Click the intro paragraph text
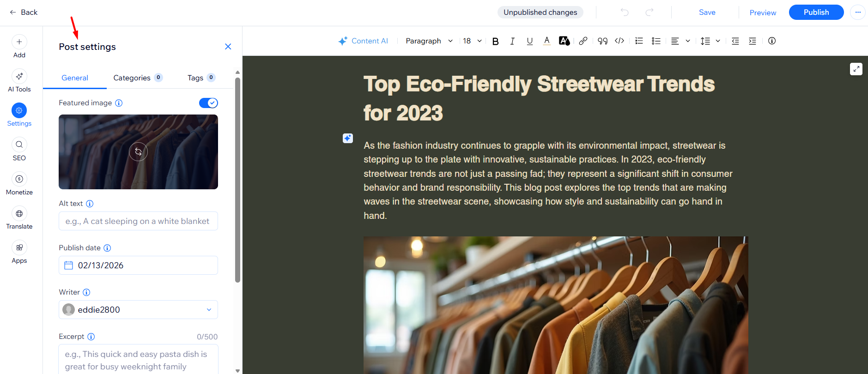 coord(548,181)
